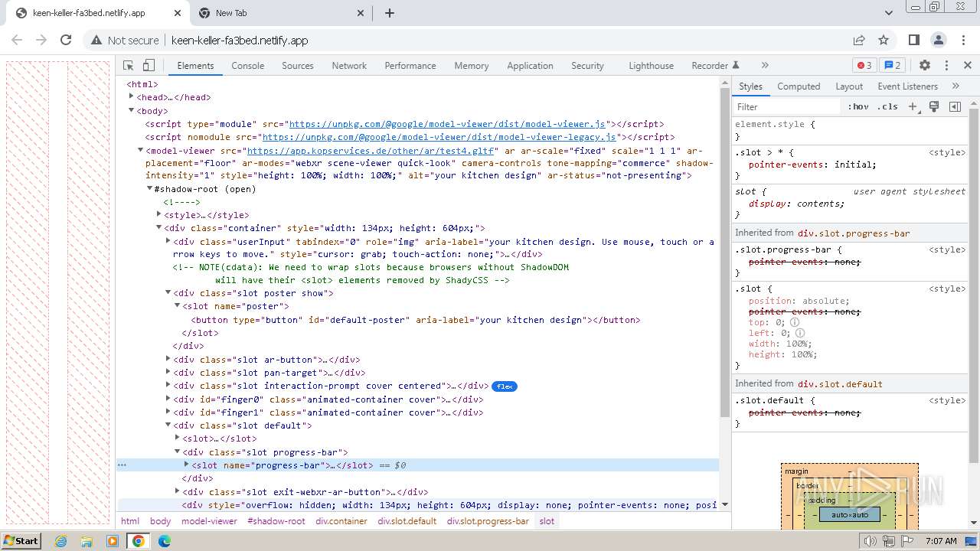This screenshot has height=551, width=980.
Task: Expand the userInput div node
Action: click(168, 241)
